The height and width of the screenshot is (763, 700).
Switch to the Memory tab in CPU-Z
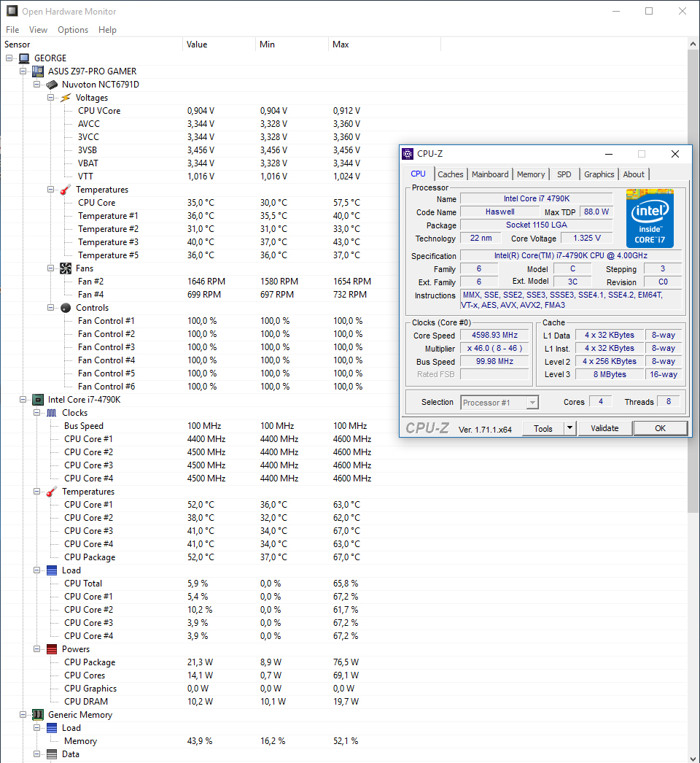pos(531,174)
